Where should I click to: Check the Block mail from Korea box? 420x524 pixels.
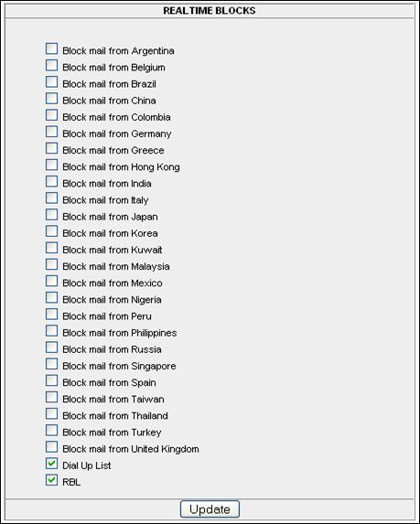pos(51,231)
